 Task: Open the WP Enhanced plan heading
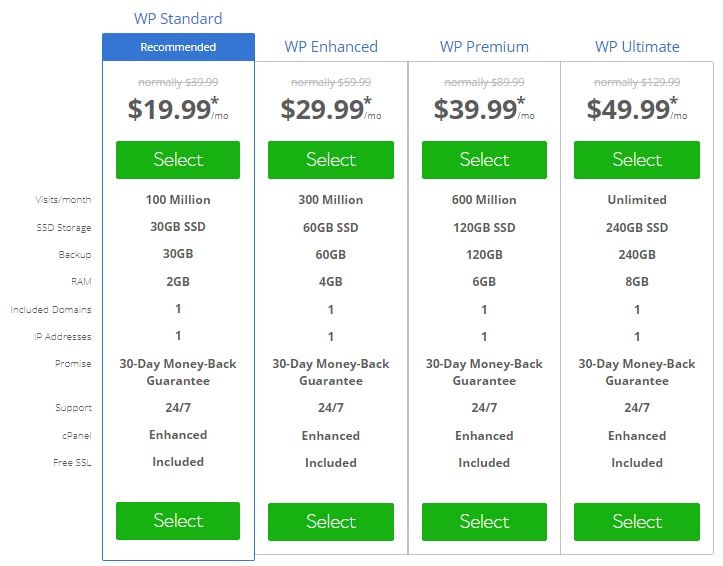coord(331,47)
